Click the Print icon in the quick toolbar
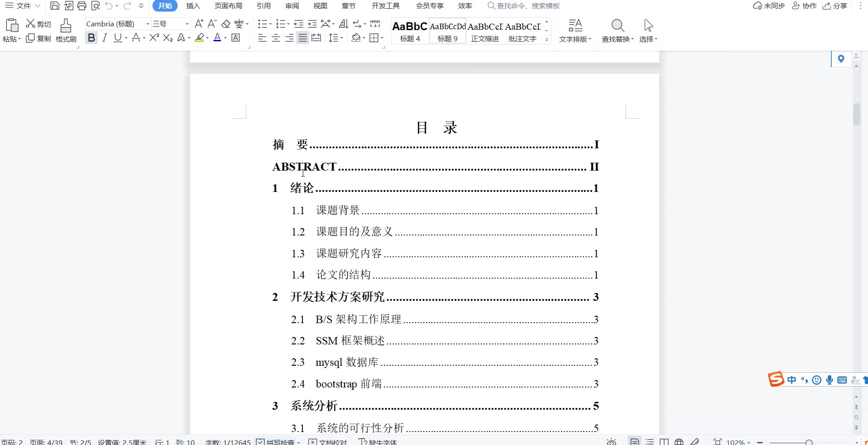Viewport: 868px width, 445px height. click(x=82, y=6)
